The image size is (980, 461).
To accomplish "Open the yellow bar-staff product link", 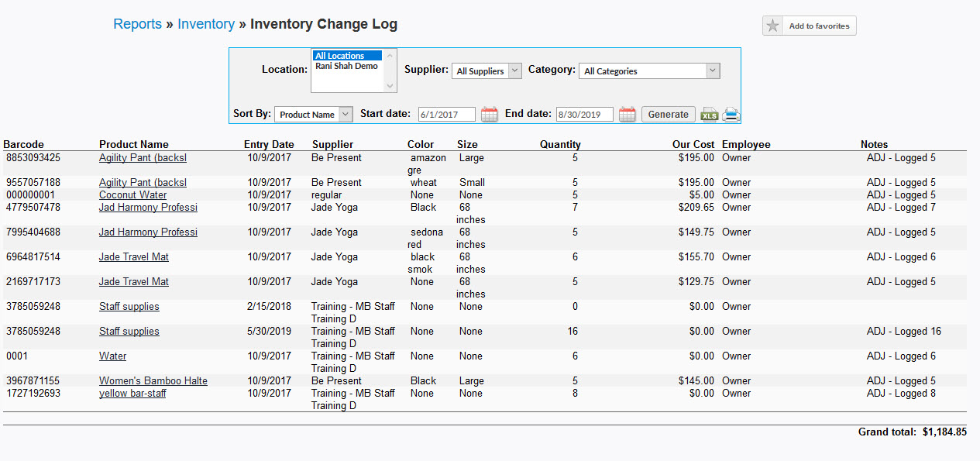I will (x=132, y=393).
